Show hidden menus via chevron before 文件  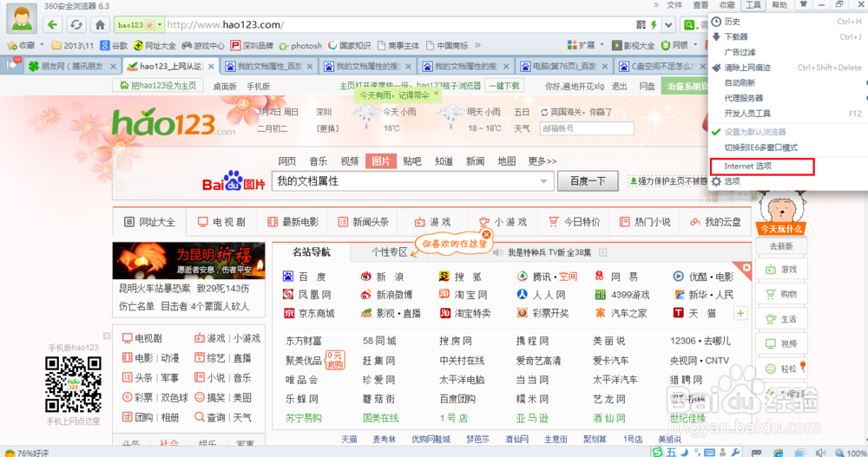(x=656, y=5)
